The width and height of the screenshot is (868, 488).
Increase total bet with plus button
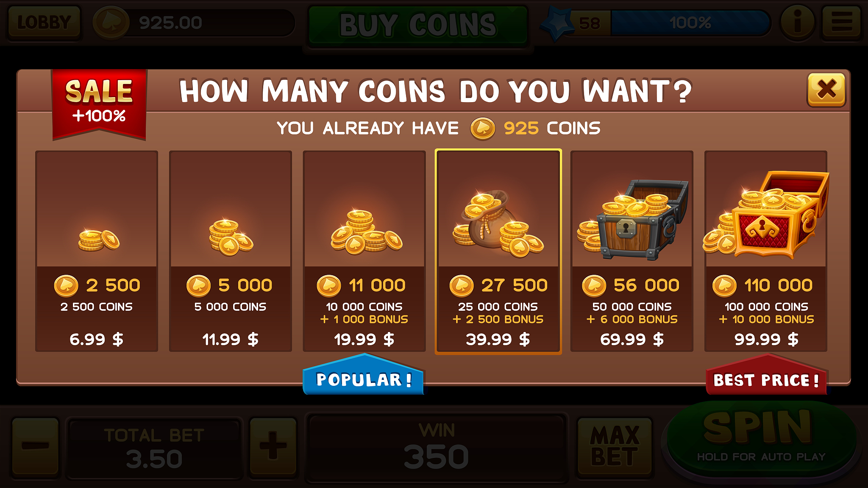273,446
